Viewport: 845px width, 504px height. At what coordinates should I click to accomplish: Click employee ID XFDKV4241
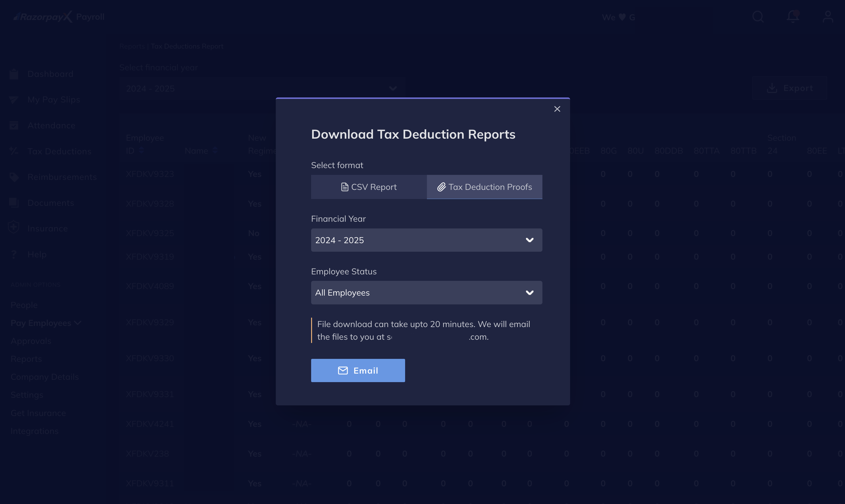pyautogui.click(x=150, y=424)
